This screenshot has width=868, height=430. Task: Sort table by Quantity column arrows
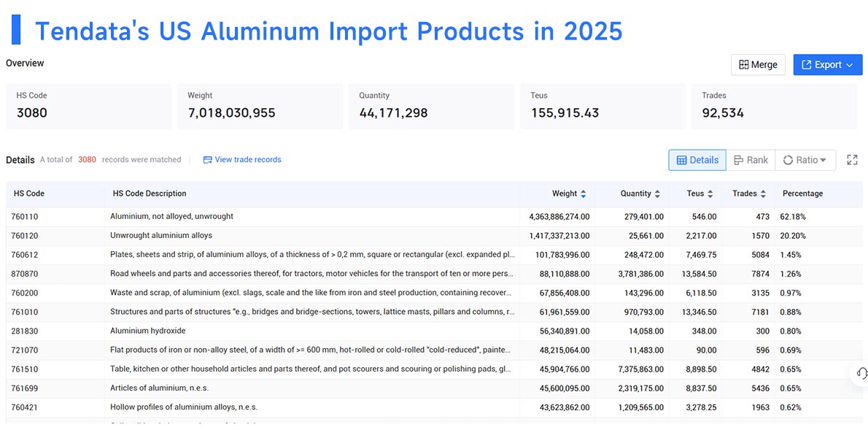[657, 194]
